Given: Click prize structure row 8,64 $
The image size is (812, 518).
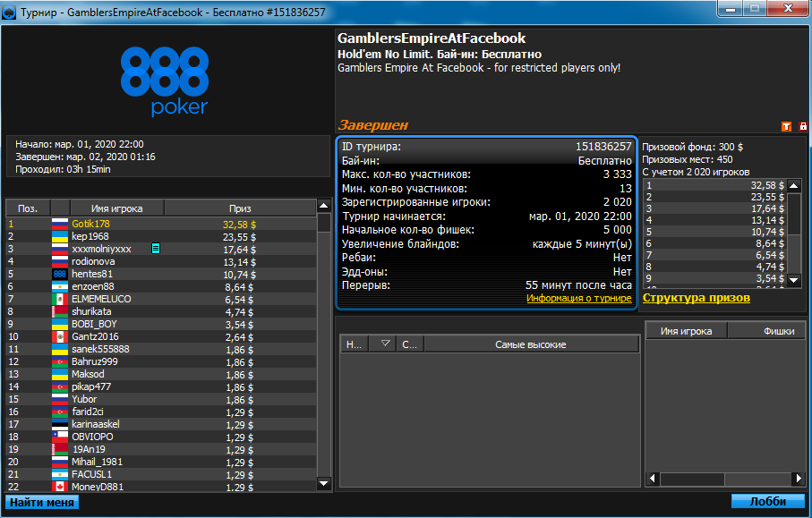Looking at the screenshot, I should pos(714,243).
